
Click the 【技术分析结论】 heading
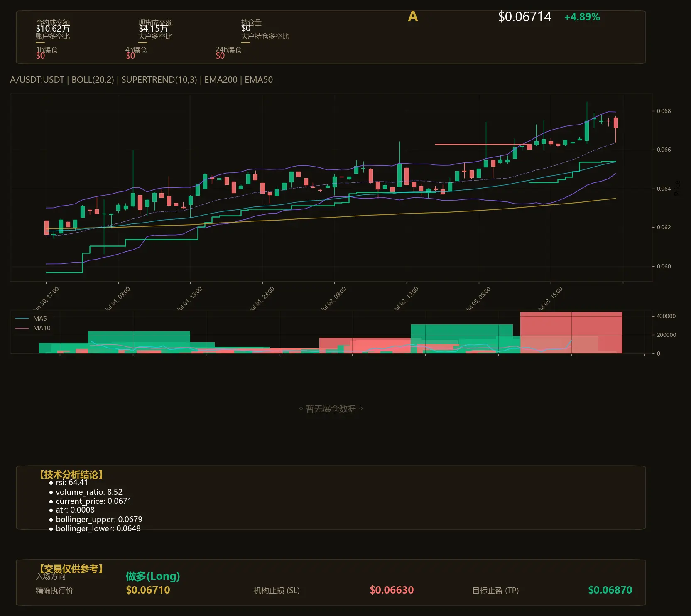point(71,475)
